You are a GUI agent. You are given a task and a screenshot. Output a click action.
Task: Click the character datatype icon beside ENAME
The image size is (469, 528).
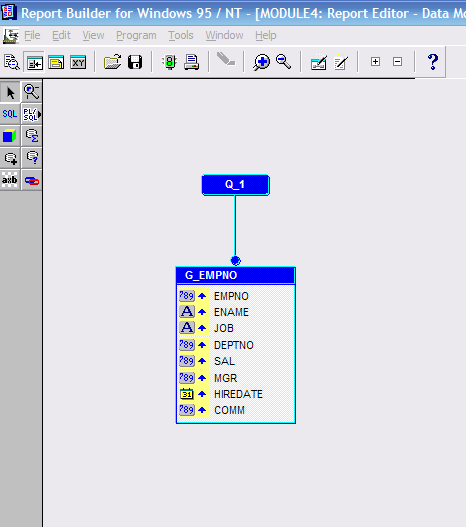(187, 312)
